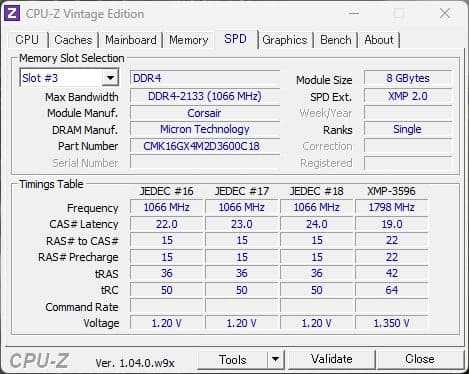Image resolution: width=469 pixels, height=374 pixels.
Task: Click CAS# Latency 24.0 cell
Action: (317, 224)
